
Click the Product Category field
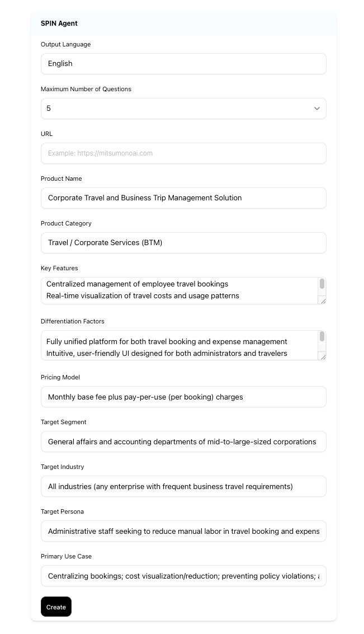click(x=183, y=243)
